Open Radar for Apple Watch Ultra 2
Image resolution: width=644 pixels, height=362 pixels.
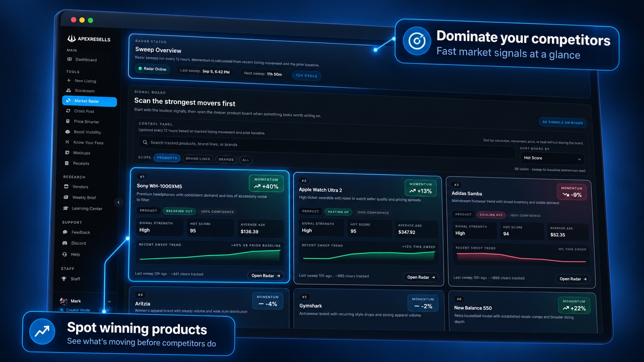tap(421, 277)
